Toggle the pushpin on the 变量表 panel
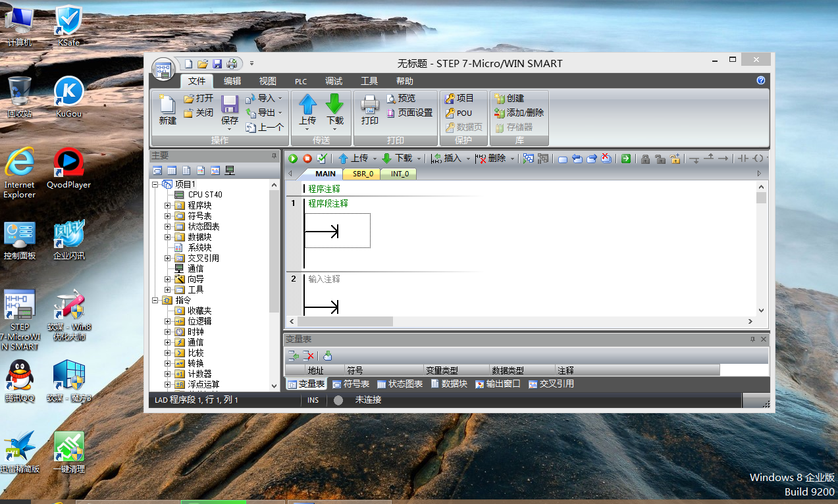 point(752,339)
